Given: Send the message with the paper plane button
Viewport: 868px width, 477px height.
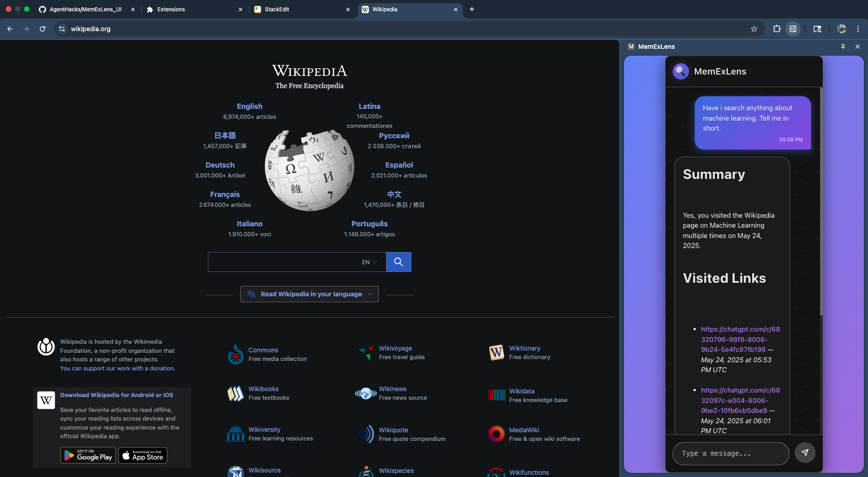Looking at the screenshot, I should pyautogui.click(x=805, y=453).
